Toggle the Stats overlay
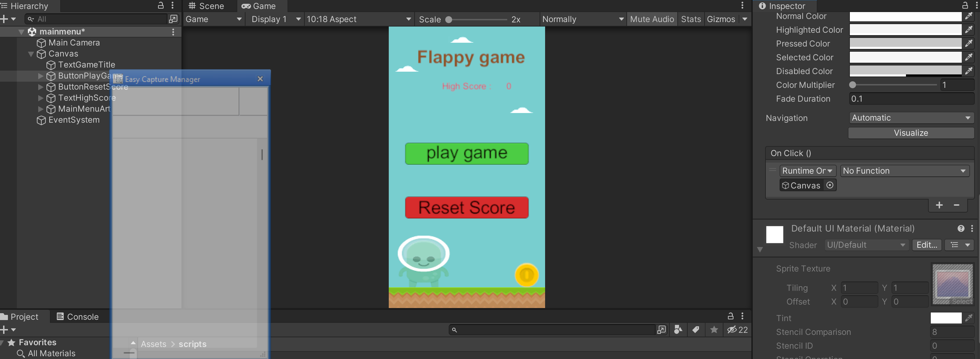The width and height of the screenshot is (980, 359). coord(690,19)
